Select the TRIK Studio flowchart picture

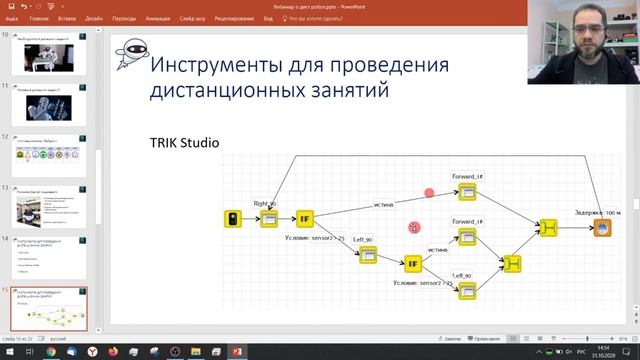tap(422, 231)
